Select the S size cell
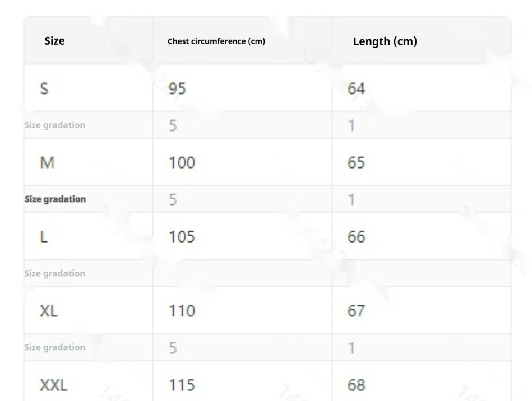The width and height of the screenshot is (532, 401). [44, 88]
